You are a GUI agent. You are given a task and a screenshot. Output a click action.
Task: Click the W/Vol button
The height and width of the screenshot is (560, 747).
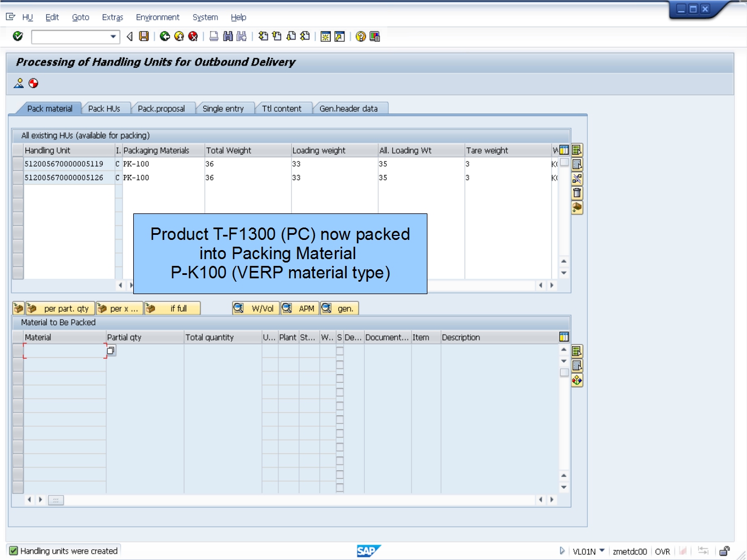click(x=256, y=308)
